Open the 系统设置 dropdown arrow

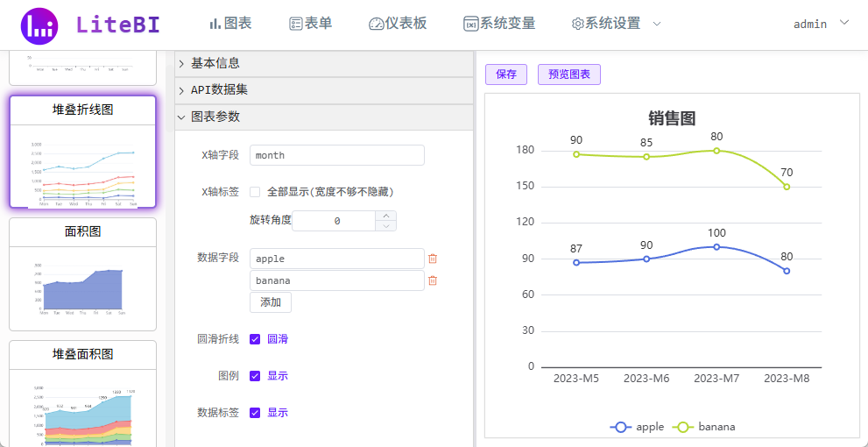pos(657,24)
